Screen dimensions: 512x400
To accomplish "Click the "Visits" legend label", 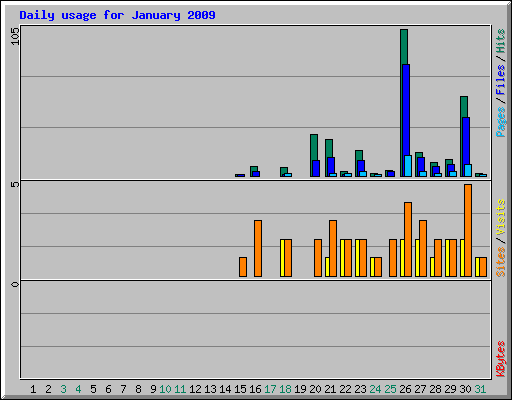I will pos(500,217).
